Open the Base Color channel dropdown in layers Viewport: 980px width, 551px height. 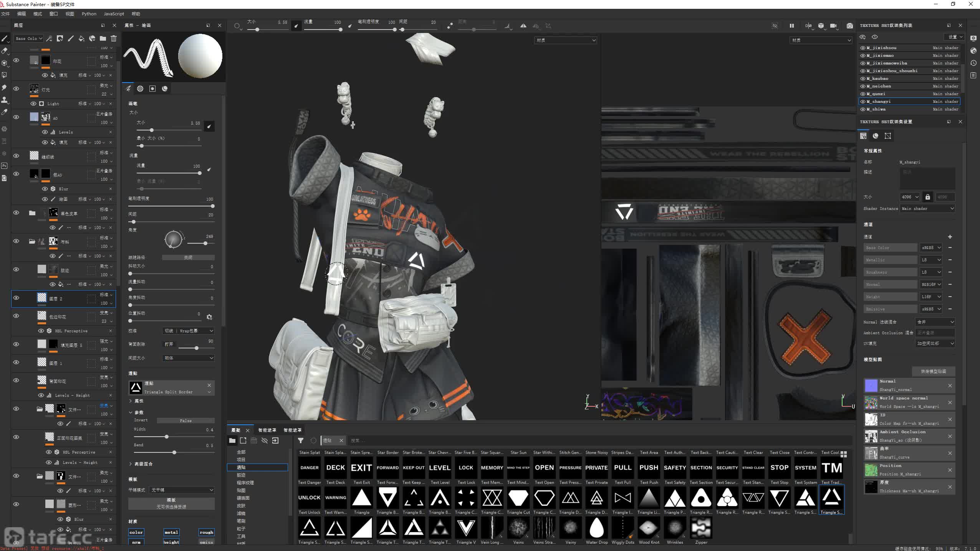pos(28,38)
